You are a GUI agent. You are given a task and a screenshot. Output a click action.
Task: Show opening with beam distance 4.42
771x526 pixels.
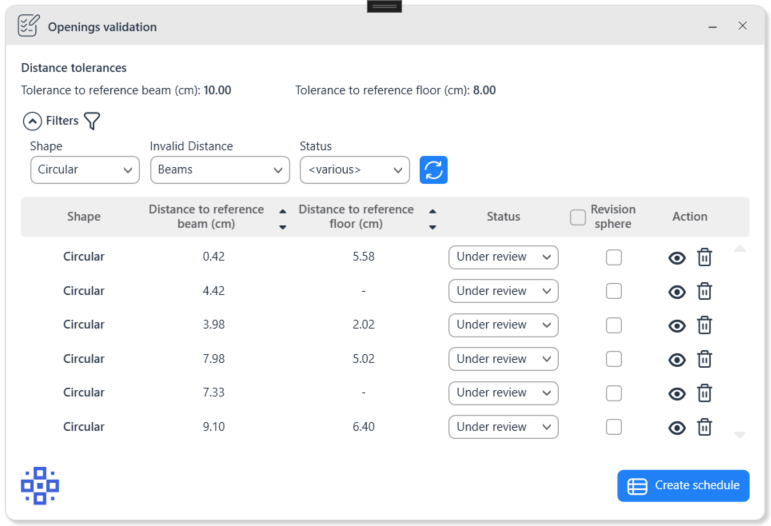677,292
